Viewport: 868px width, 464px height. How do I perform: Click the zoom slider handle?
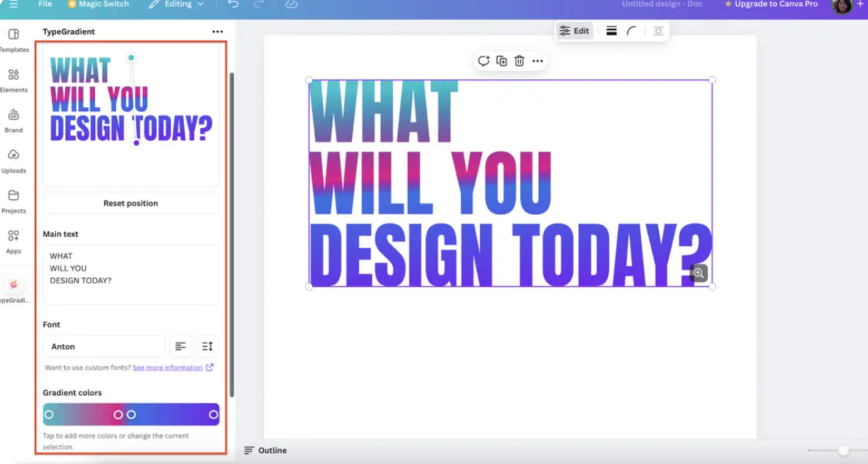tap(844, 450)
